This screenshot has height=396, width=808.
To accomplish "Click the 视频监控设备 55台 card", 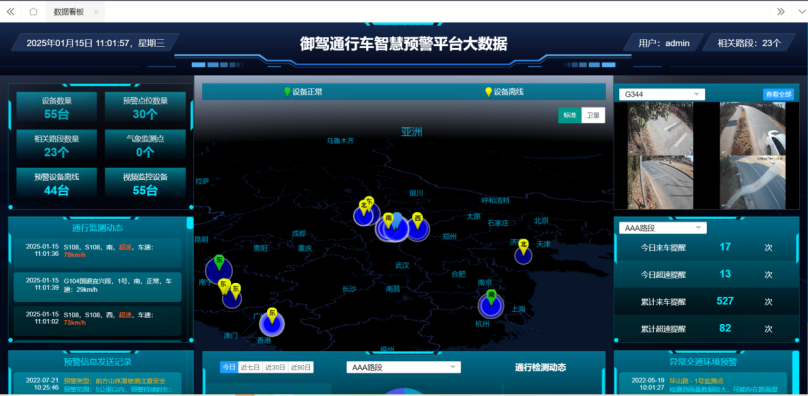I will point(145,184).
